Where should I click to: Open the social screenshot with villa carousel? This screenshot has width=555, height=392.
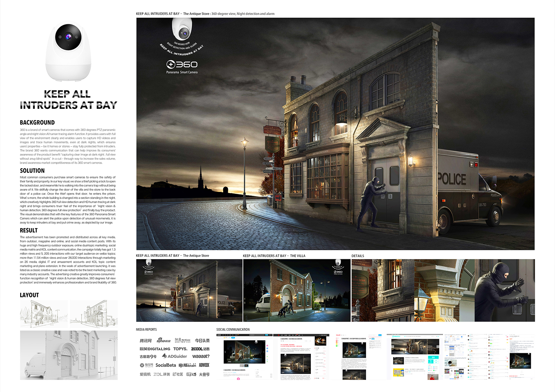[245, 357]
